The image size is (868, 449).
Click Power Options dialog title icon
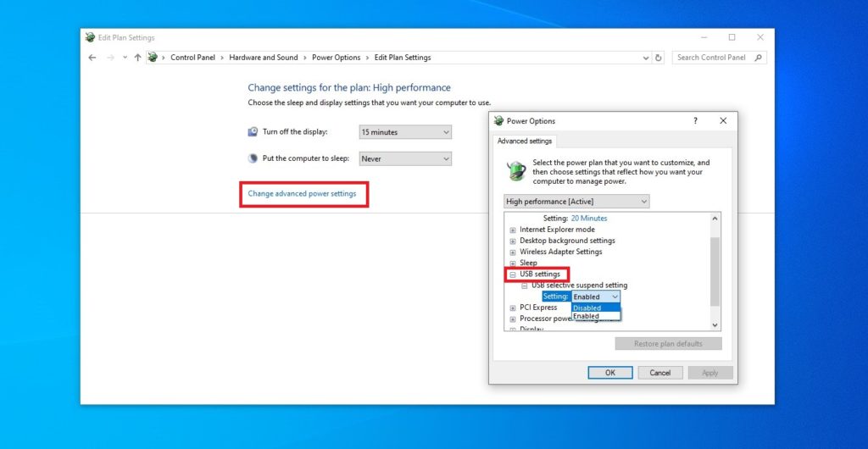coord(498,120)
